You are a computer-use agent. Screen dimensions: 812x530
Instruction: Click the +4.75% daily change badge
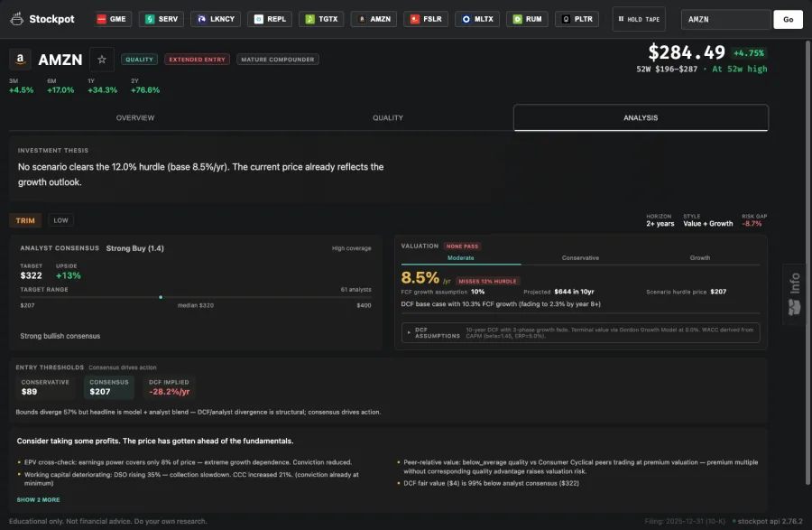tap(748, 53)
